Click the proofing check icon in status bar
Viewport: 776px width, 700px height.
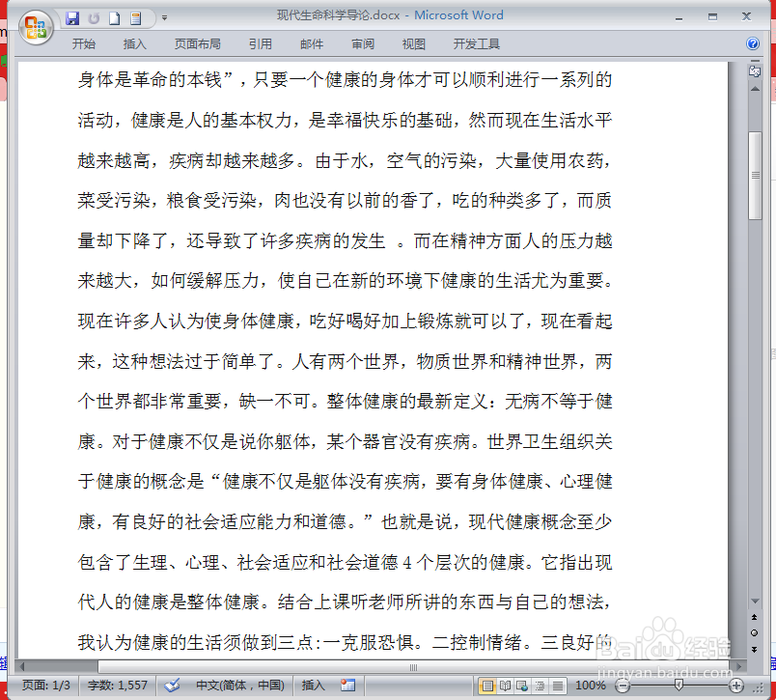pos(172,686)
